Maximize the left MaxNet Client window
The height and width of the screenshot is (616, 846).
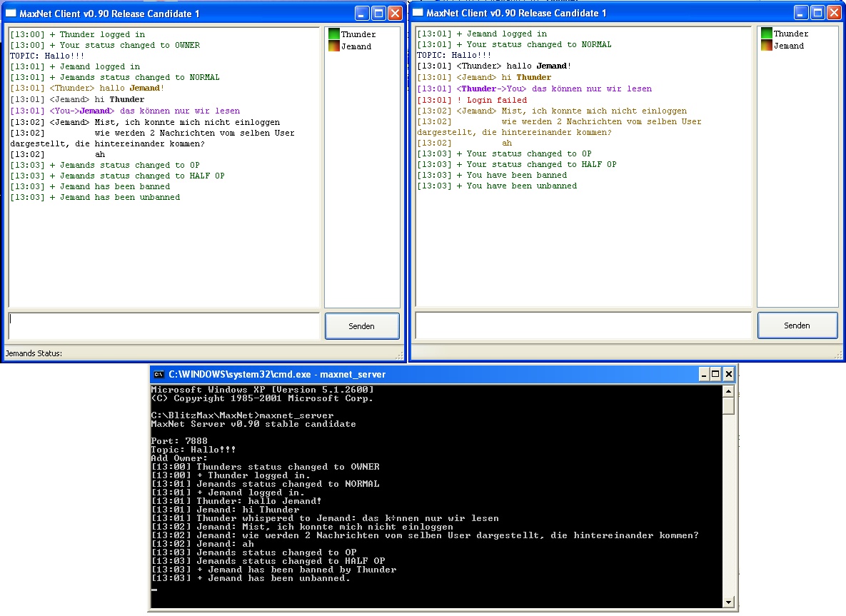click(x=378, y=13)
